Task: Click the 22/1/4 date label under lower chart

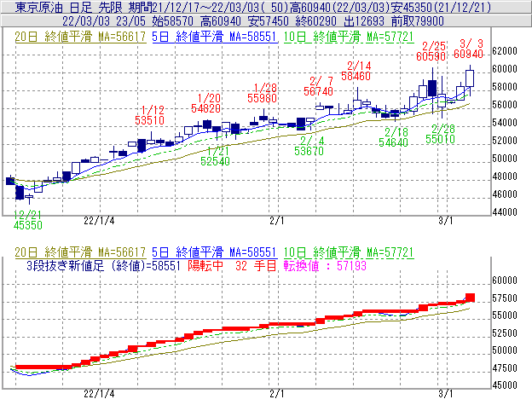Action: pyautogui.click(x=99, y=394)
